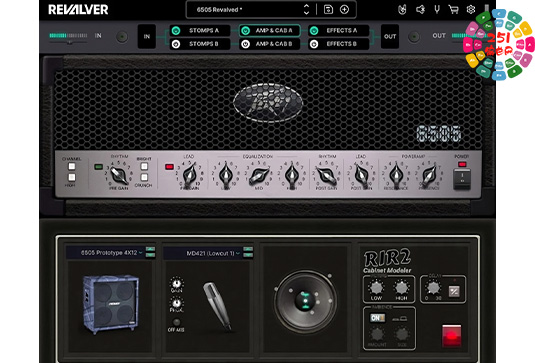Click the save preset icon
535x363 pixels.
click(328, 10)
